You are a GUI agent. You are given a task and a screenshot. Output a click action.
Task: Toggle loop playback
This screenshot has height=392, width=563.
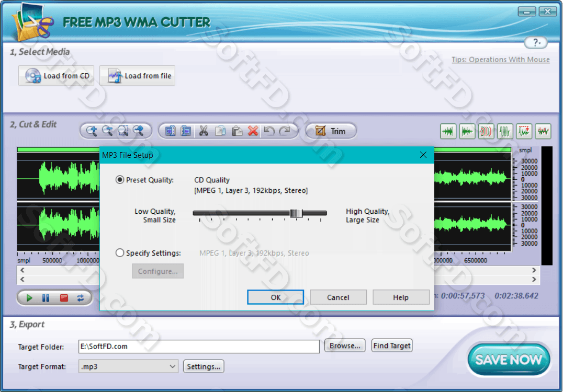pyautogui.click(x=81, y=298)
